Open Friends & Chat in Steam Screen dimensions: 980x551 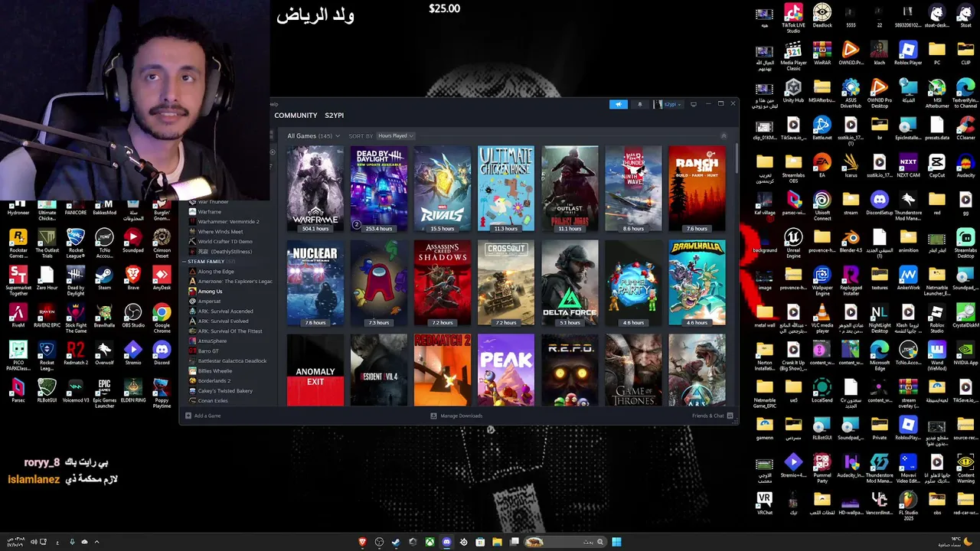pos(712,416)
